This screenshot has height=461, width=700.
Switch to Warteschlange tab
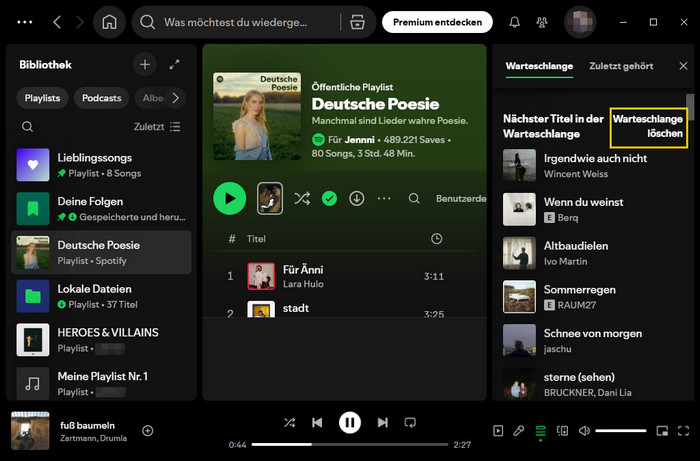pos(539,66)
